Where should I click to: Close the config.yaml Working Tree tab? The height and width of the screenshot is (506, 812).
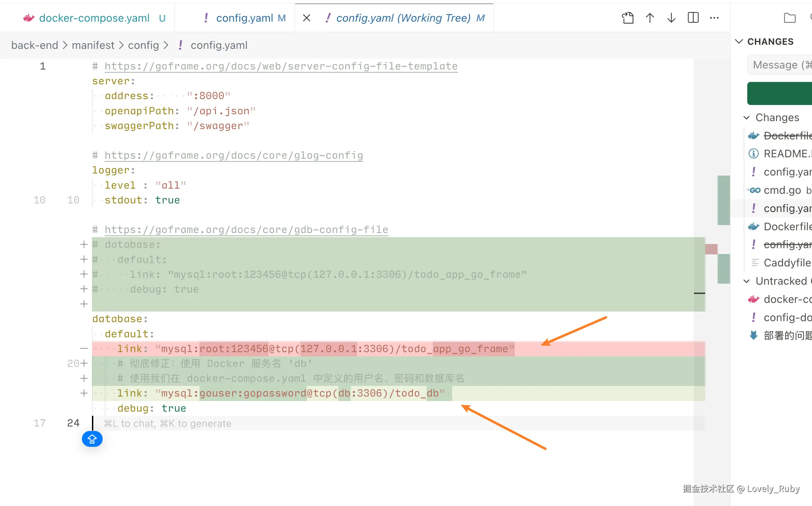tap(306, 18)
